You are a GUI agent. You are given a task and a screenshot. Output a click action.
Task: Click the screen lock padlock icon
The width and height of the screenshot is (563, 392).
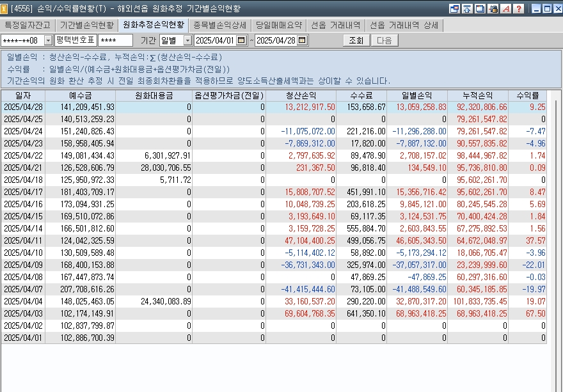(x=493, y=8)
